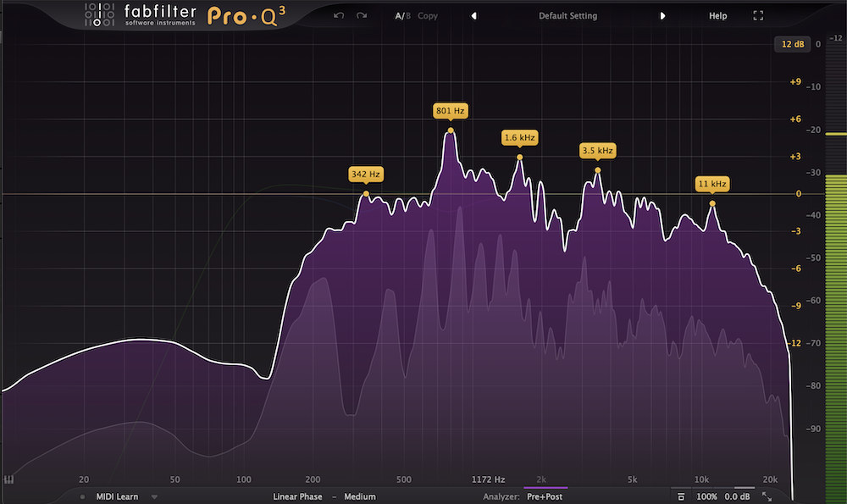Click the output options icon beside 100%
Screen dimensions: 847x504
pos(681,497)
